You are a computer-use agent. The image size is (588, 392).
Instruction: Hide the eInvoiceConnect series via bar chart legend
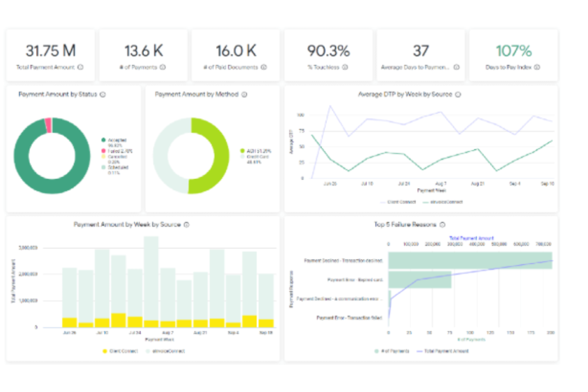tap(169, 351)
